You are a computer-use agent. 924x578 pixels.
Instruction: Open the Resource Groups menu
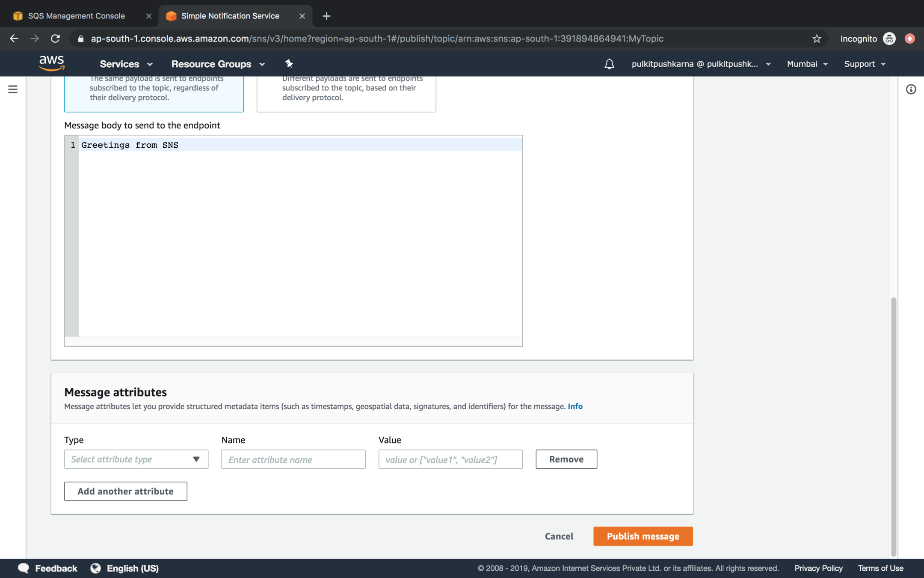pyautogui.click(x=218, y=64)
